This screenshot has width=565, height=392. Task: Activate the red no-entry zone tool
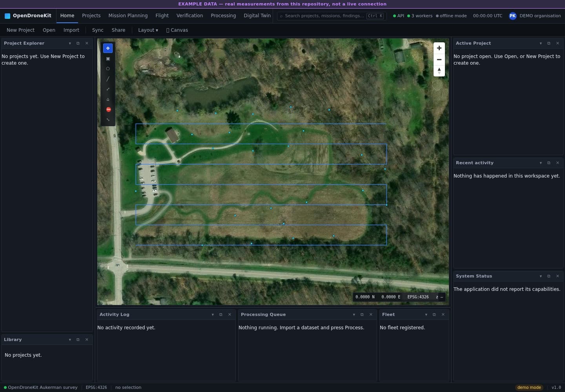108,109
